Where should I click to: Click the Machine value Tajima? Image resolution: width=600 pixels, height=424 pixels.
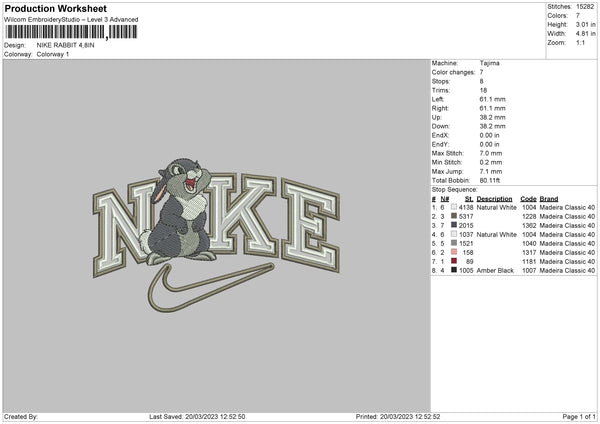pyautogui.click(x=489, y=63)
